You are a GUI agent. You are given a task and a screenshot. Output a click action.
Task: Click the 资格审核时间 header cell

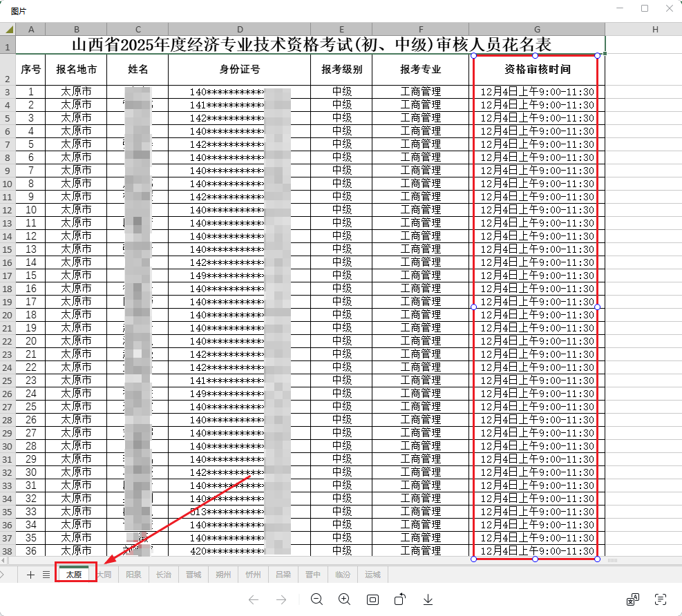coord(536,70)
